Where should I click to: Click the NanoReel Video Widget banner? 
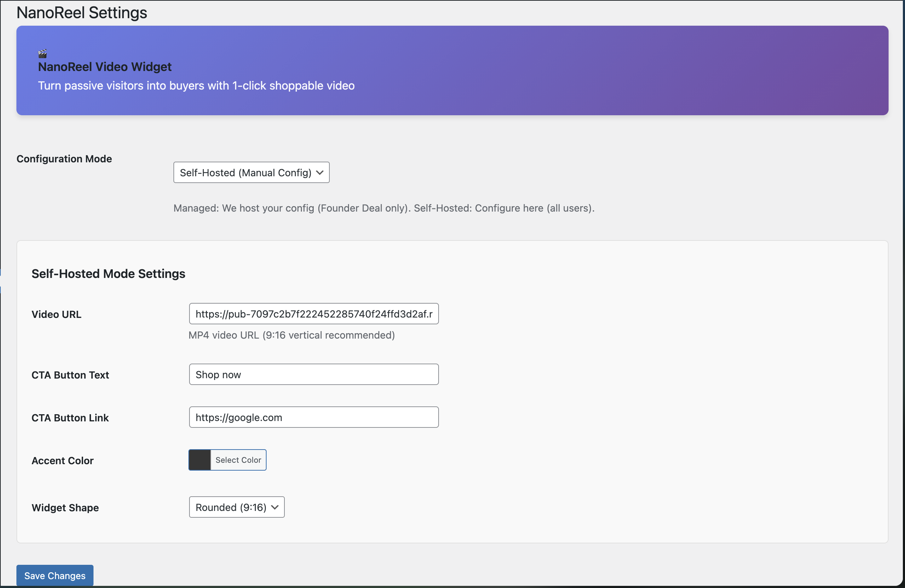(452, 70)
